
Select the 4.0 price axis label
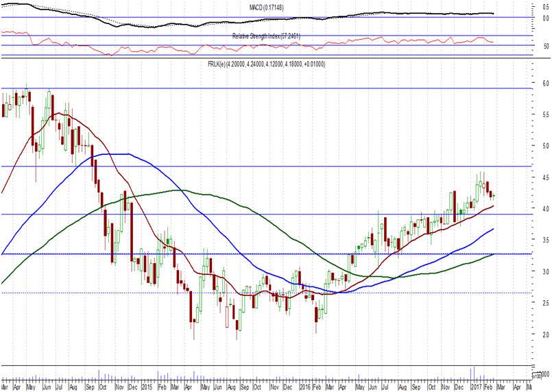pyautogui.click(x=546, y=208)
